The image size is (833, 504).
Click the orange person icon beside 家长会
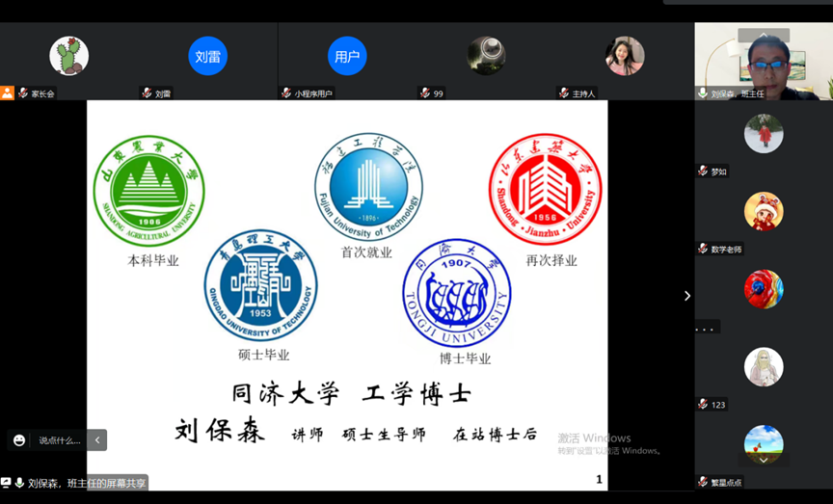(x=7, y=93)
